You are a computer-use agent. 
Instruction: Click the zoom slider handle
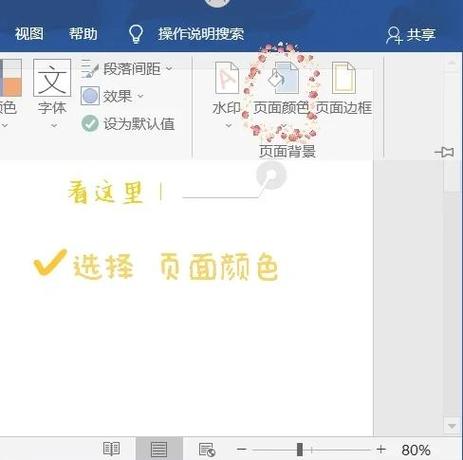pyautogui.click(x=300, y=449)
